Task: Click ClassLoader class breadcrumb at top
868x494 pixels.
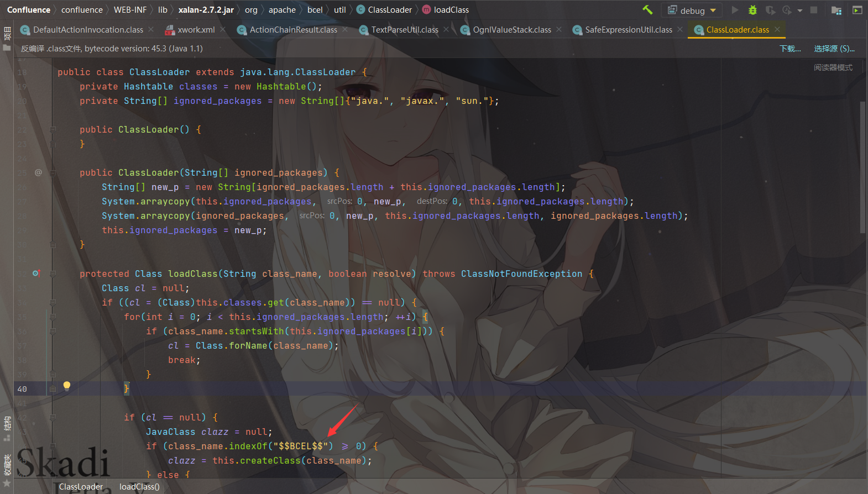Action: pos(384,10)
